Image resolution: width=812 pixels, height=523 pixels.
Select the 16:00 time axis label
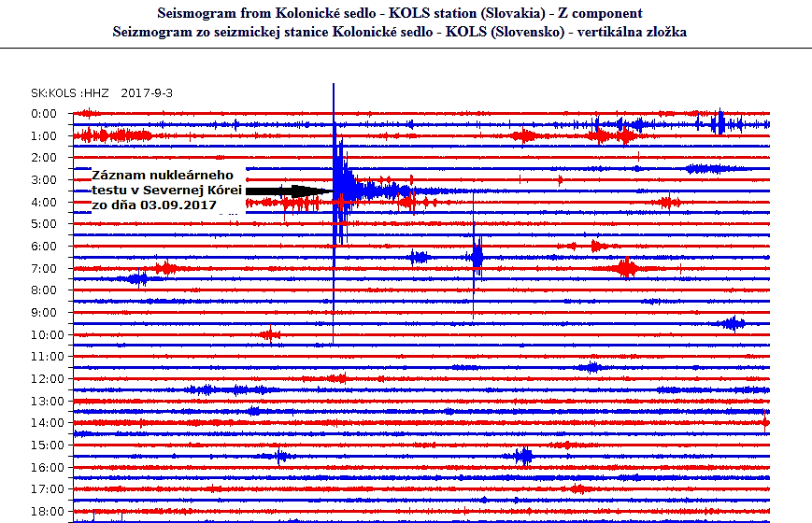click(x=45, y=467)
